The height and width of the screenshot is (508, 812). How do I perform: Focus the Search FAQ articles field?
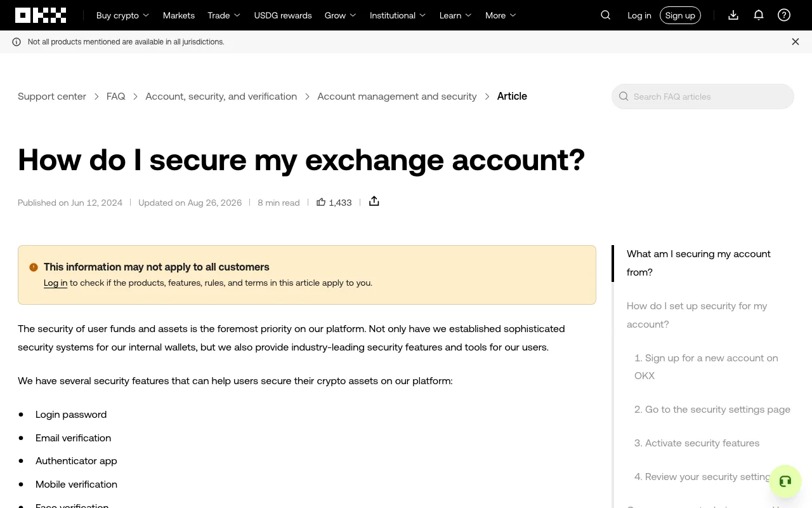[703, 97]
